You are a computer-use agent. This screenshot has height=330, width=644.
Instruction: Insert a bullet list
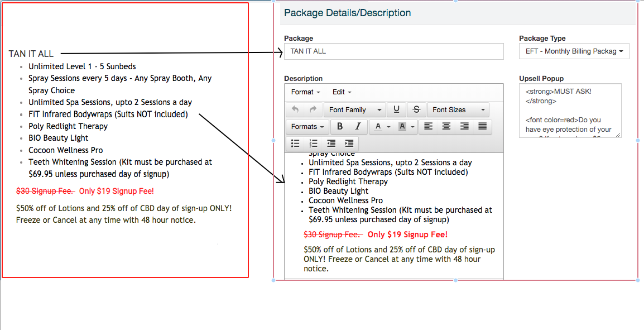tap(295, 144)
